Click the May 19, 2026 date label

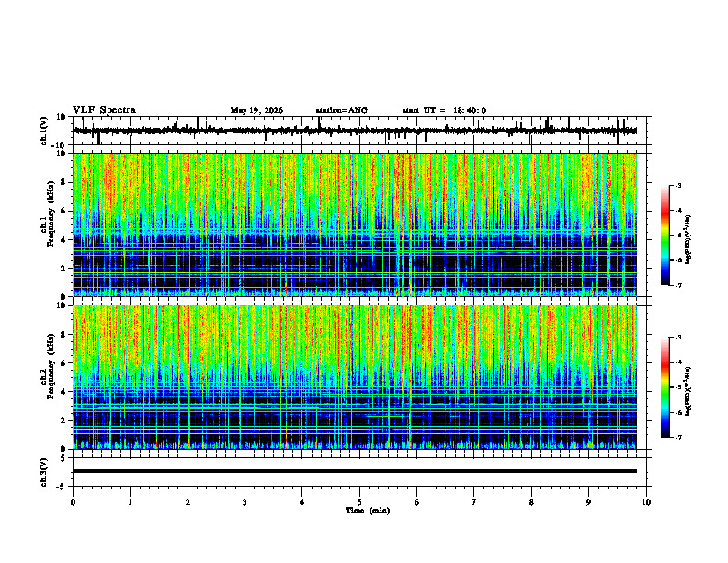coord(256,110)
